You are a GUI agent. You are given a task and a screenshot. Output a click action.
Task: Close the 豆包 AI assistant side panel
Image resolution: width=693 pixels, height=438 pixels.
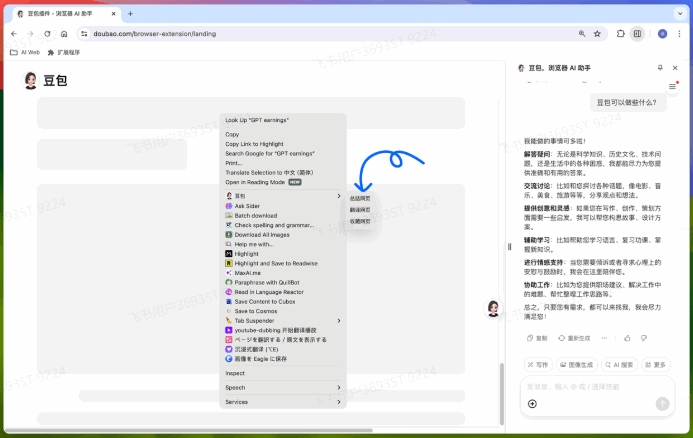[675, 68]
